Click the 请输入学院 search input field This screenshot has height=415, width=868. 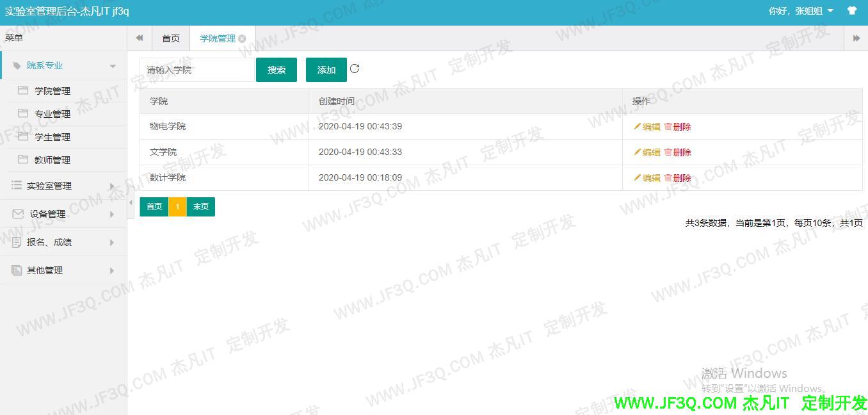[197, 70]
